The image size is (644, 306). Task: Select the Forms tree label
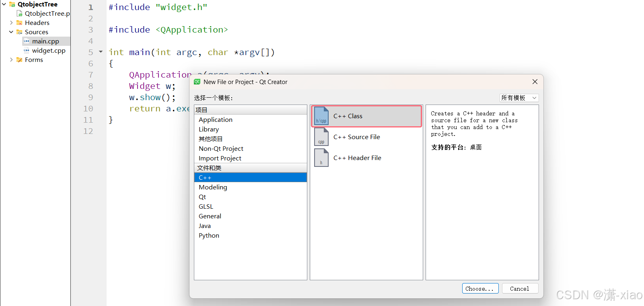(x=34, y=60)
